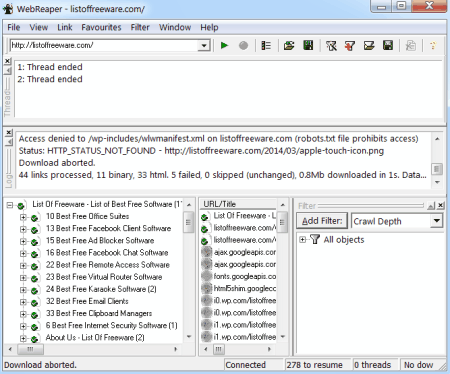Image resolution: width=450 pixels, height=374 pixels.
Task: Click the yellow question mark help icon
Action: coord(433,45)
